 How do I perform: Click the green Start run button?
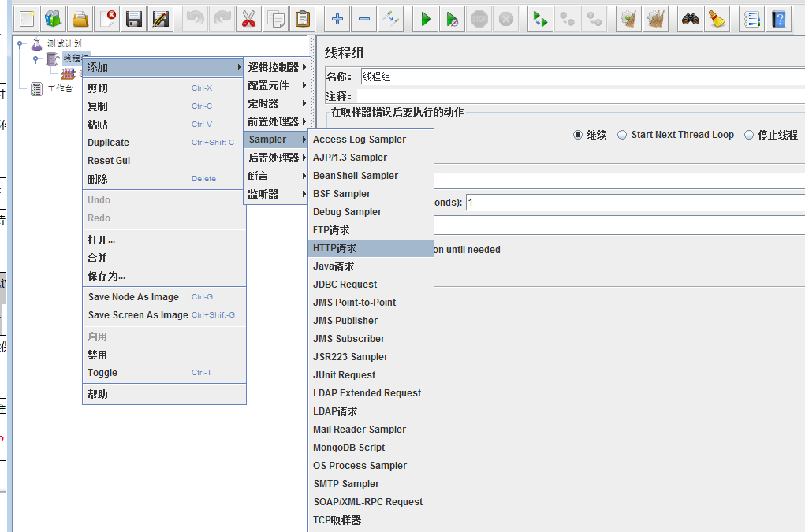426,19
